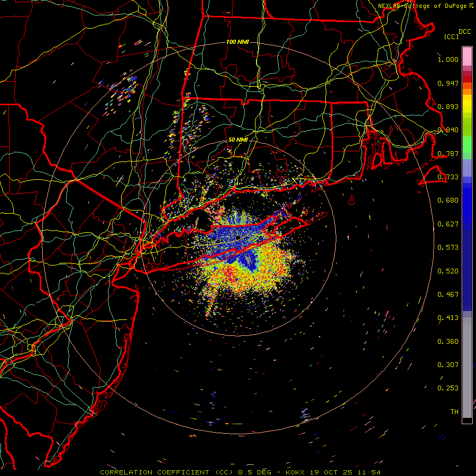Click the gray segment of the color bar
The image size is (476, 476).
click(x=467, y=368)
